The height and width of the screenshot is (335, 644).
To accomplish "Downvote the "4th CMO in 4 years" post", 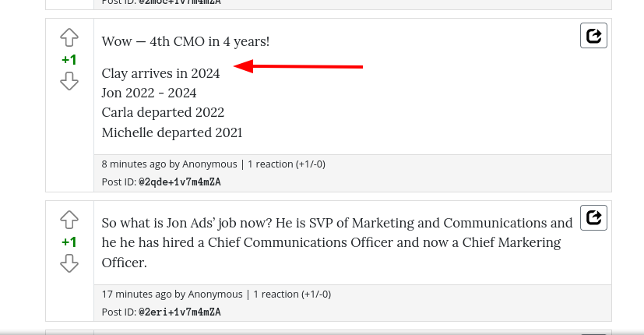I will coord(69,80).
